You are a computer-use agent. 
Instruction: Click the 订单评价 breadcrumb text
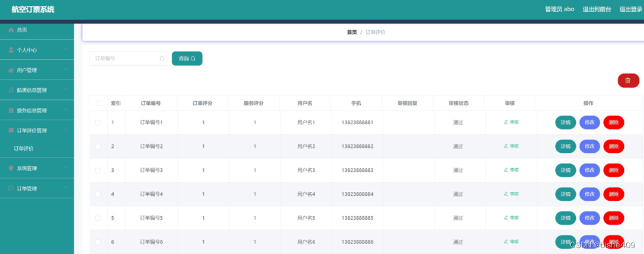point(376,33)
